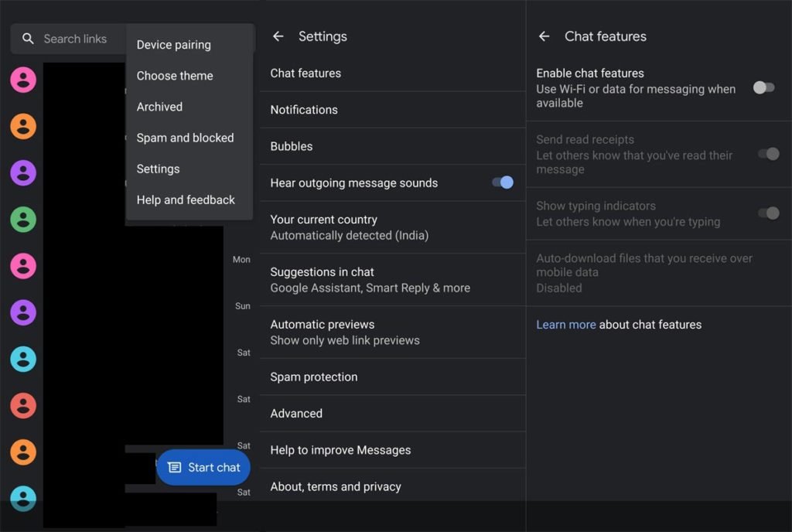Toggle the Send read receipts switch
The height and width of the screenshot is (532, 792).
tap(768, 154)
